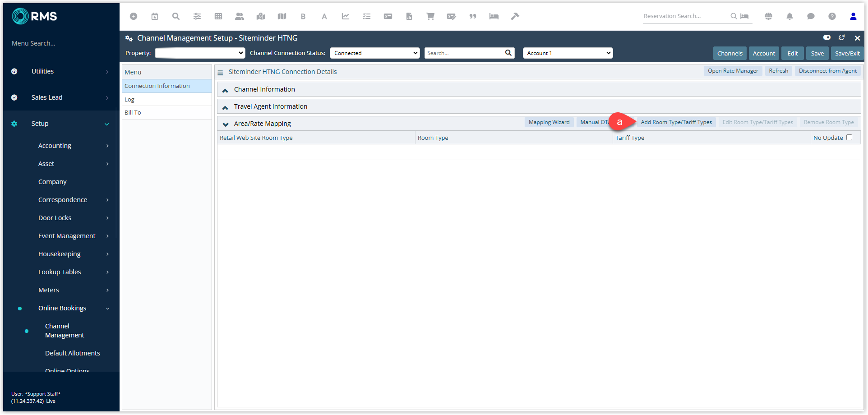
Task: Click the hammer tool icon in toolbar
Action: point(515,16)
